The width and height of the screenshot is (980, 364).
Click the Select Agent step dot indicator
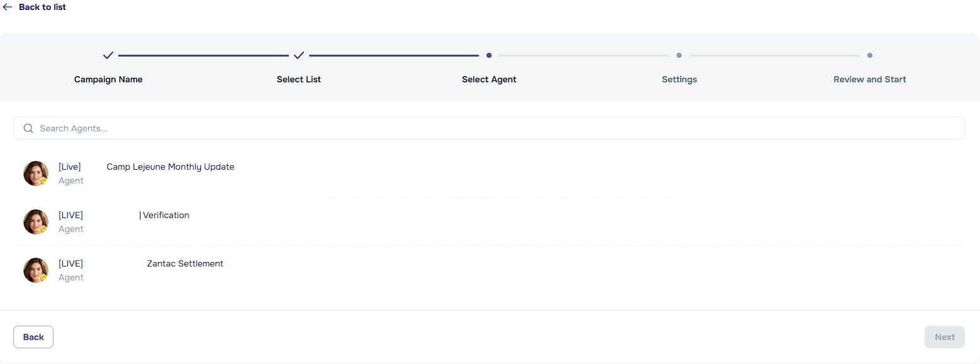(489, 55)
